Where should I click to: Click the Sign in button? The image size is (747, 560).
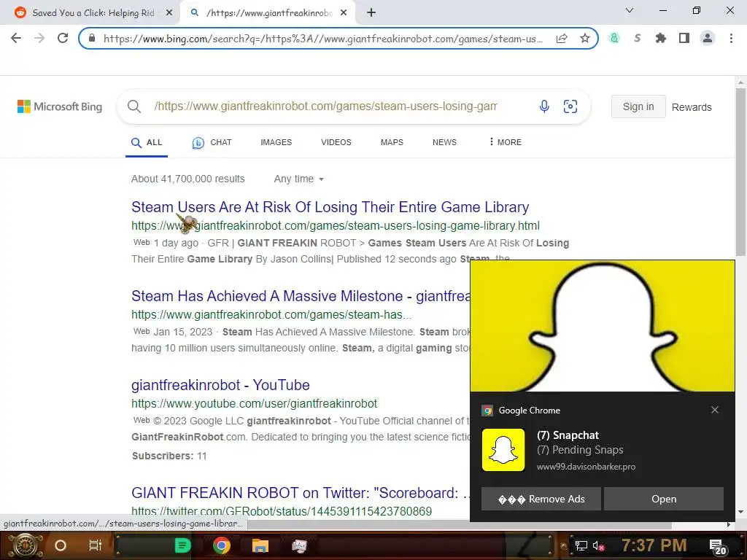[x=638, y=106]
